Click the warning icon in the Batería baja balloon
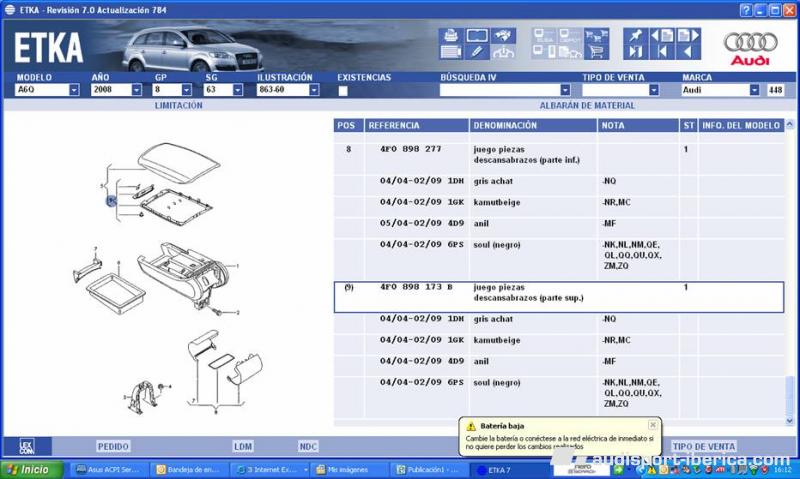 (471, 426)
